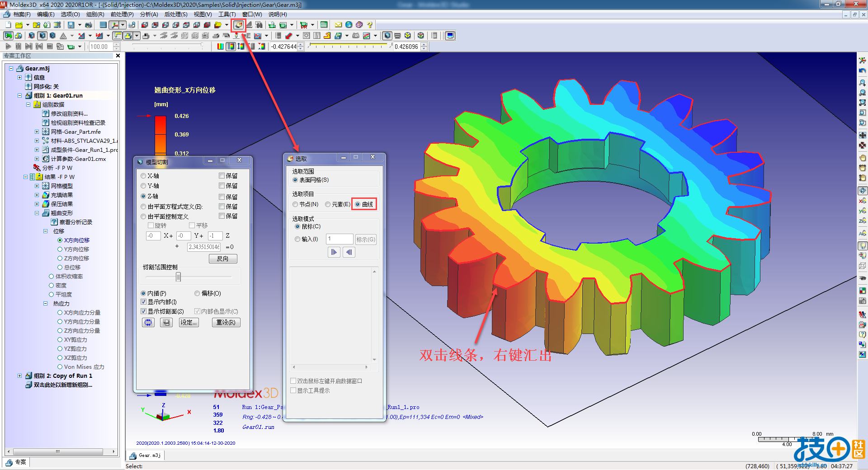The width and height of the screenshot is (868, 470).
Task: Expand 信息 tree node
Action: (x=19, y=77)
